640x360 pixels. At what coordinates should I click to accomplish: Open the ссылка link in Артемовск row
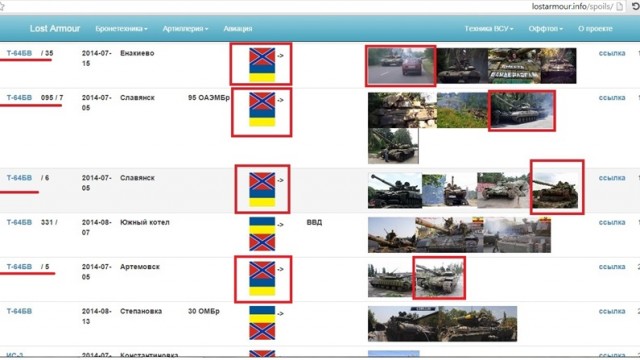point(612,267)
